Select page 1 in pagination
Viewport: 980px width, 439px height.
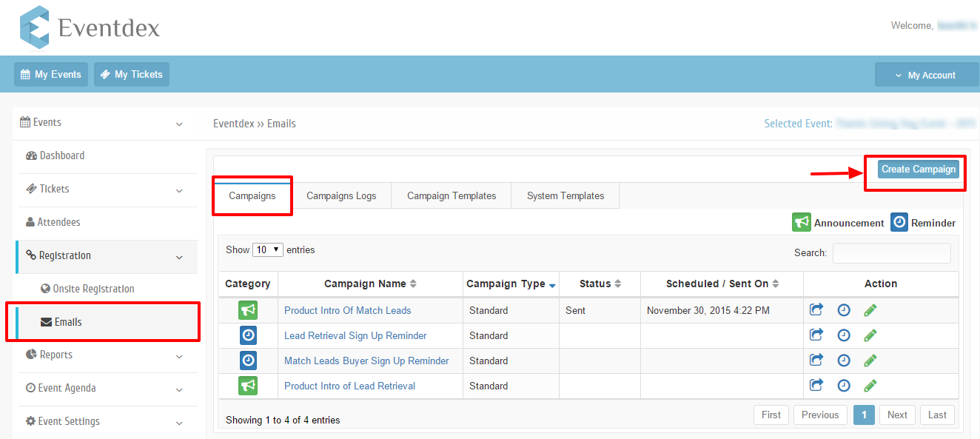(864, 415)
